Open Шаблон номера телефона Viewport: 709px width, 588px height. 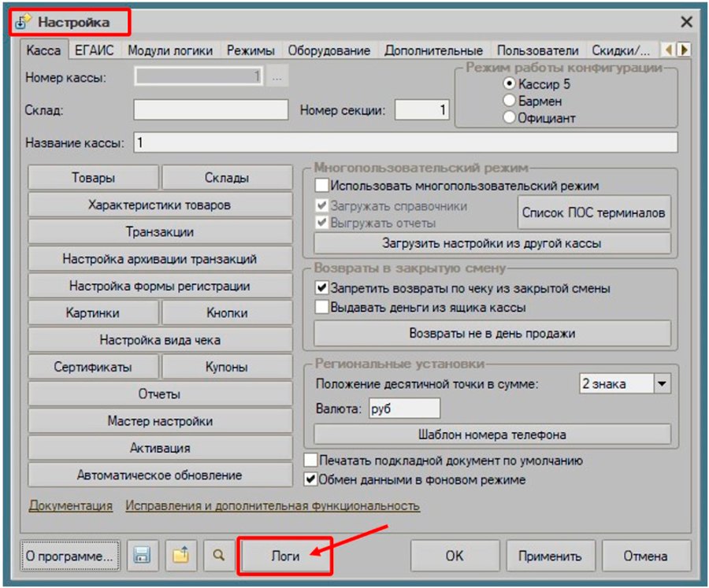(492, 435)
